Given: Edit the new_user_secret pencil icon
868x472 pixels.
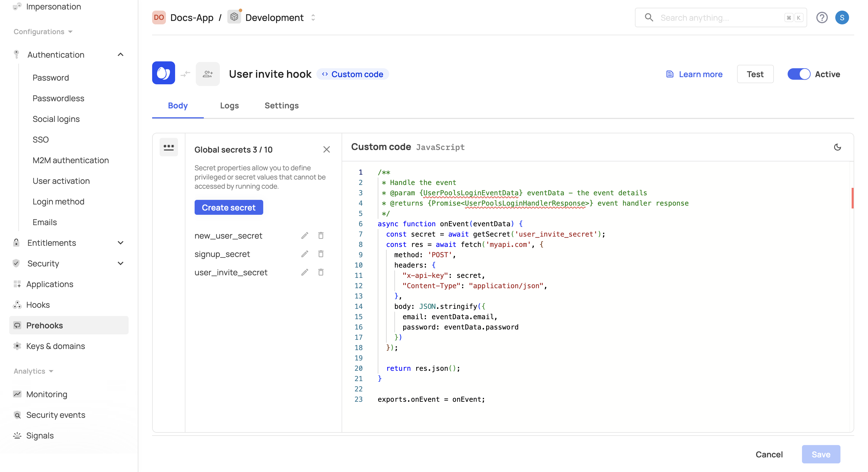Looking at the screenshot, I should point(305,236).
